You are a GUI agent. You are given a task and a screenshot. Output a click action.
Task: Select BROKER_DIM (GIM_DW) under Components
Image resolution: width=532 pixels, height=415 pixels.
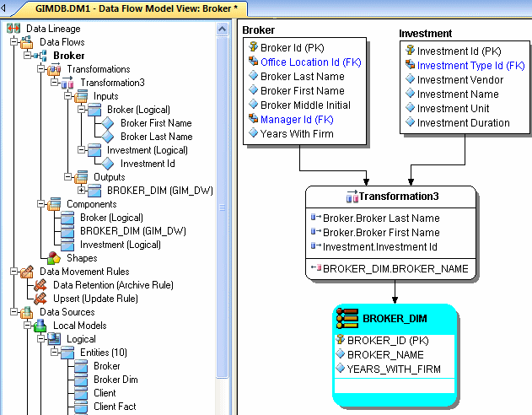pos(133,231)
